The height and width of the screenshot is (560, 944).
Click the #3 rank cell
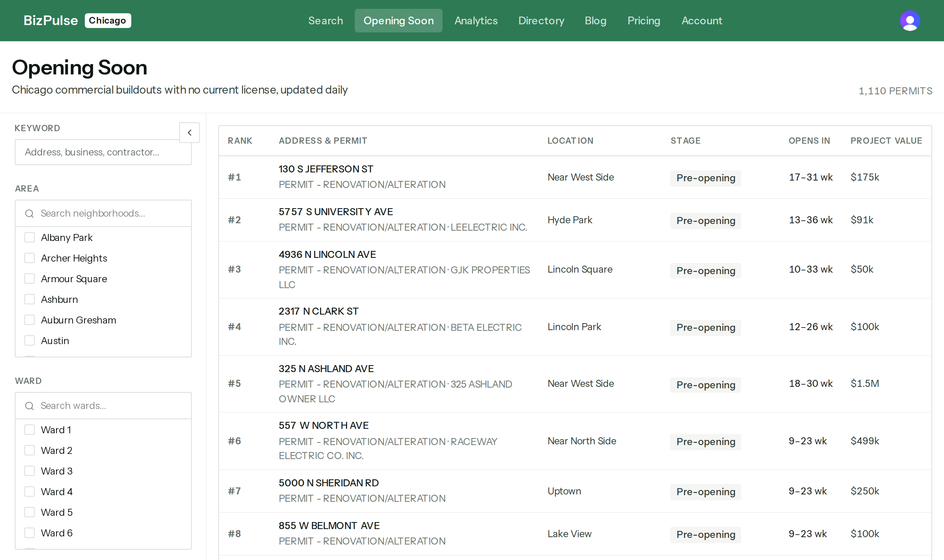coord(235,269)
